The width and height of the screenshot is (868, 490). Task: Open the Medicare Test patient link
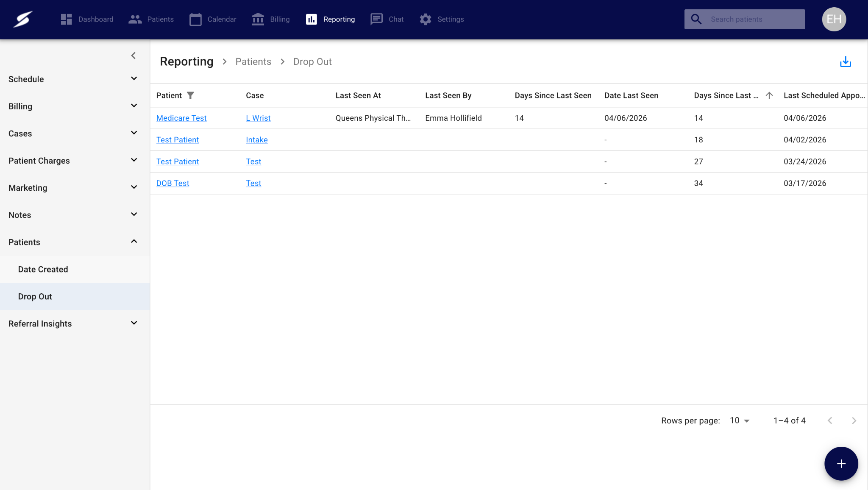click(181, 118)
